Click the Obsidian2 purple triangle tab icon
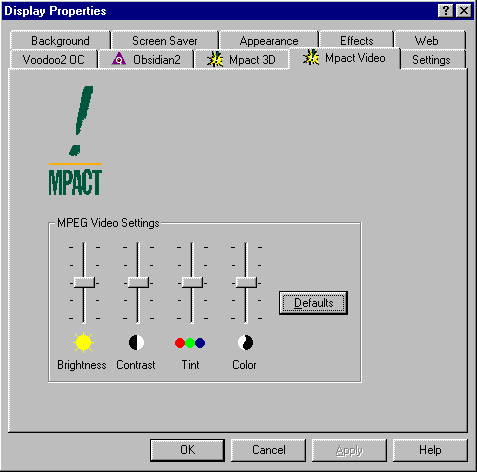Image resolution: width=477 pixels, height=472 pixels. pyautogui.click(x=119, y=59)
